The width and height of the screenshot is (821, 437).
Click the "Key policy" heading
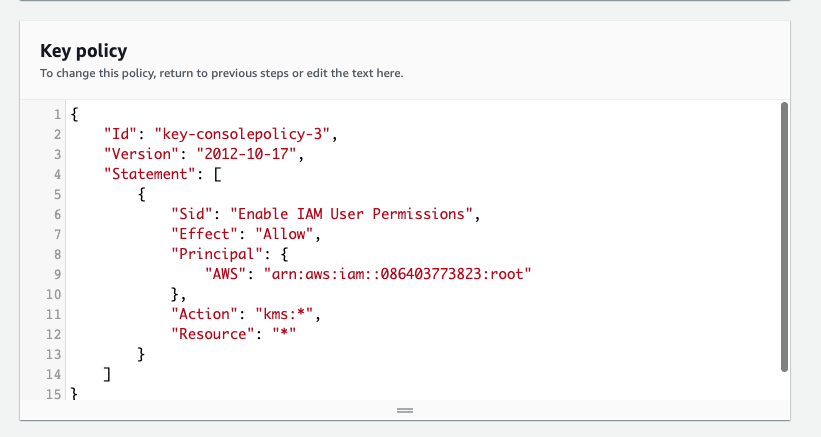pos(83,50)
